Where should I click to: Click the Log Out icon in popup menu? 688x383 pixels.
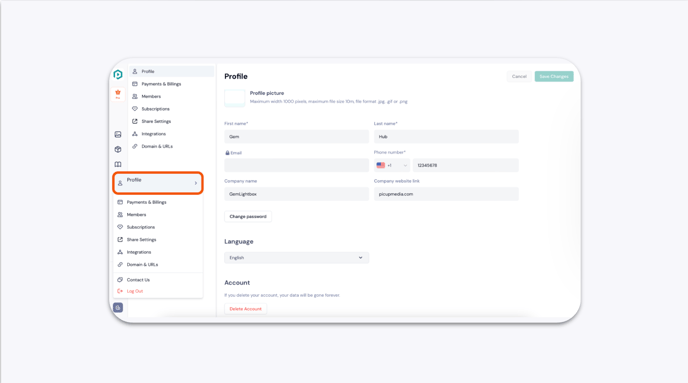pyautogui.click(x=120, y=291)
